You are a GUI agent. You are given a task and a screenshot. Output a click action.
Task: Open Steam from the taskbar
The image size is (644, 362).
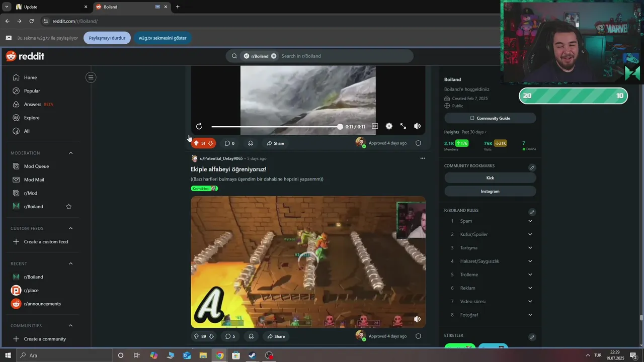252,355
